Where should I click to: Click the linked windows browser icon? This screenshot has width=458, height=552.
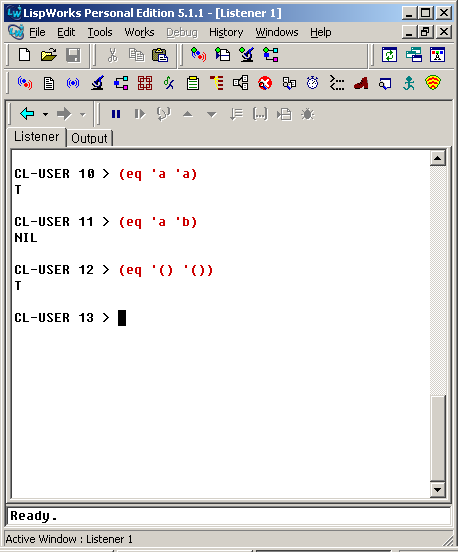pyautogui.click(x=289, y=83)
